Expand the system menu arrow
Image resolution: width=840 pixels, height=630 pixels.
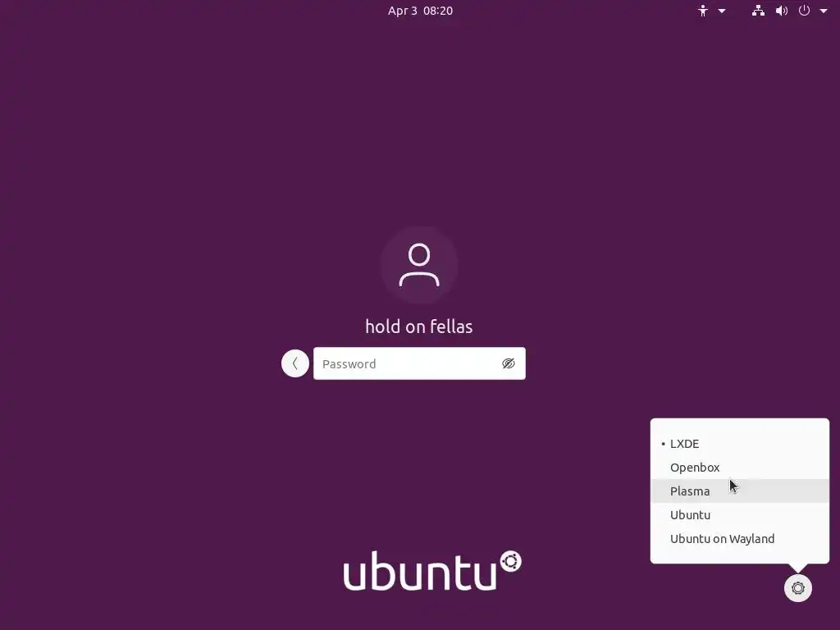824,11
